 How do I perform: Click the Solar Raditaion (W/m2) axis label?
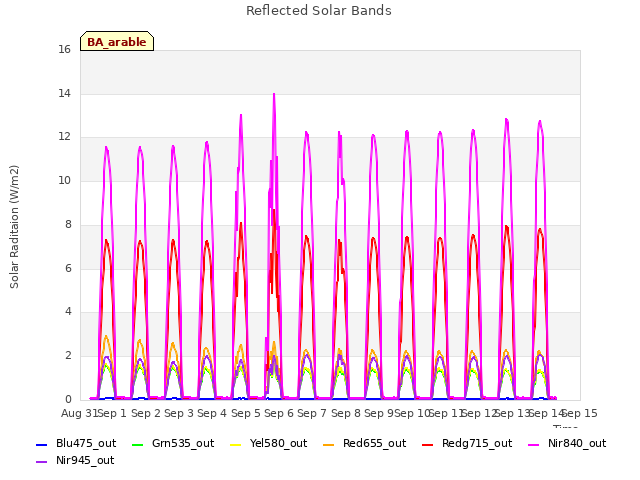click(x=14, y=227)
